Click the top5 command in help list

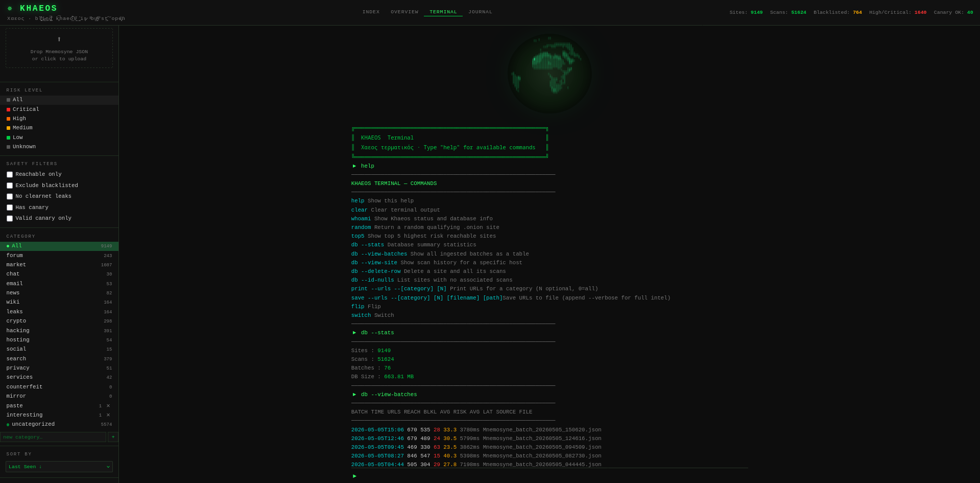pyautogui.click(x=357, y=236)
